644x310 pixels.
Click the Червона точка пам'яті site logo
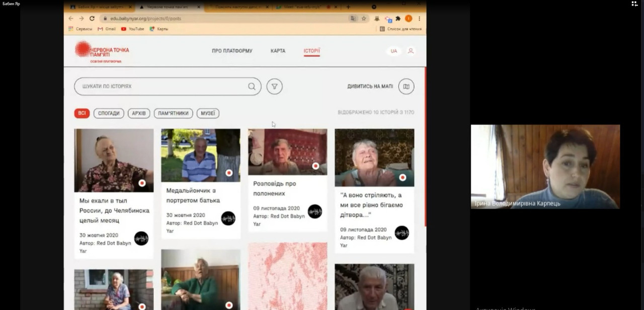tap(102, 52)
